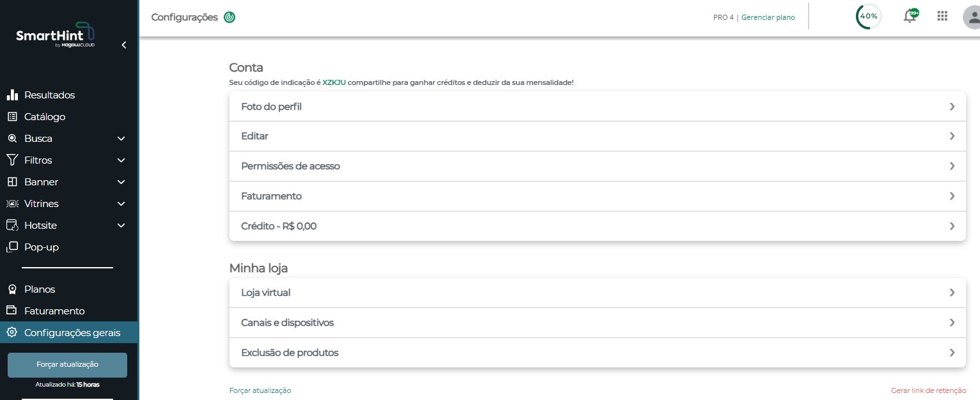Click the 40% circular progress indicator

click(868, 16)
